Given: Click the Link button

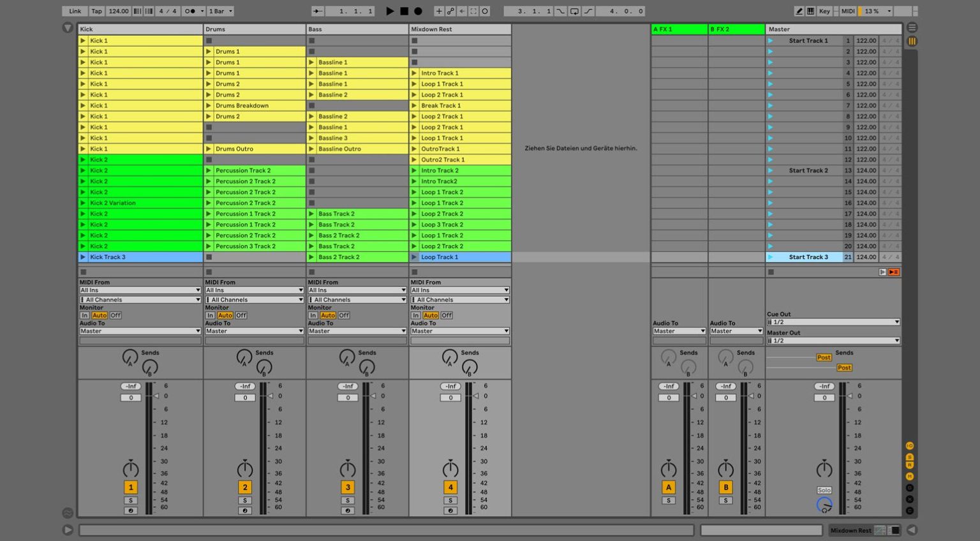Looking at the screenshot, I should click(75, 11).
